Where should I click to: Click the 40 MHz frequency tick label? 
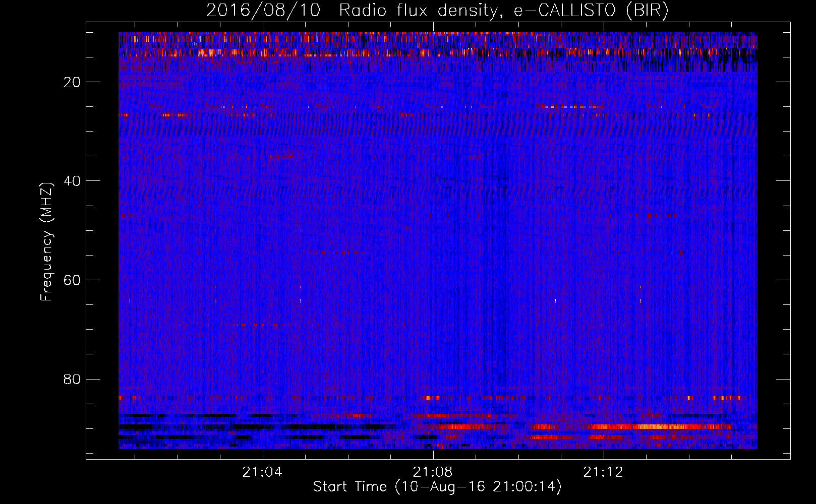73,181
